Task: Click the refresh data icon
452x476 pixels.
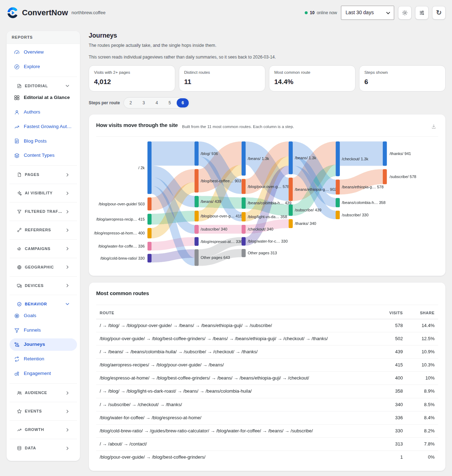Action: click(x=439, y=13)
